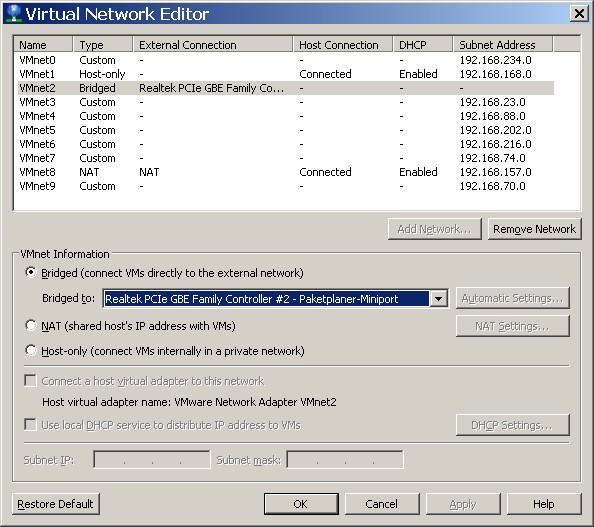The height and width of the screenshot is (527, 594).
Task: Click Restore Default button
Action: [x=56, y=504]
